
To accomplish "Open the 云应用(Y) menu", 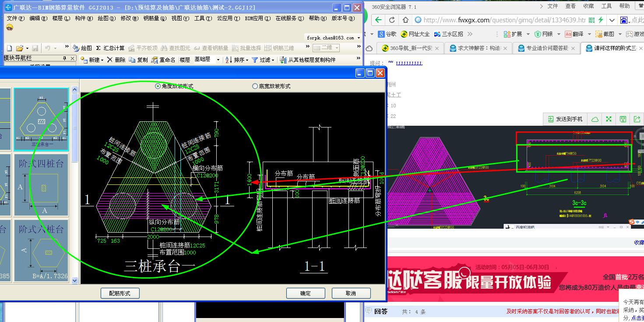I will (228, 18).
